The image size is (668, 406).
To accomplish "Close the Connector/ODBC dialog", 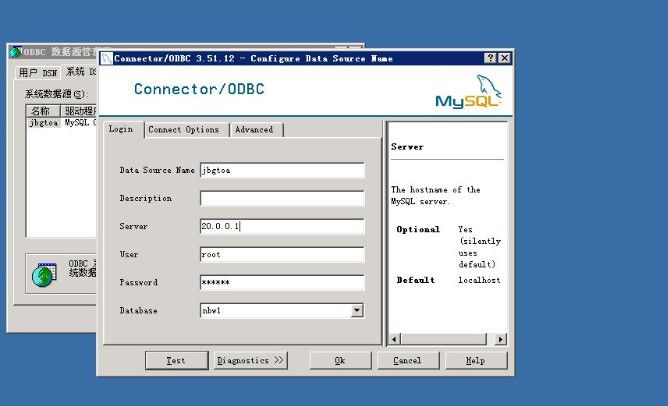I will click(x=504, y=58).
